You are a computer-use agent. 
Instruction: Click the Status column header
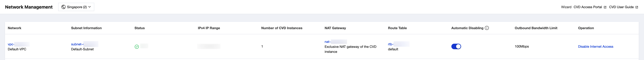[140, 28]
